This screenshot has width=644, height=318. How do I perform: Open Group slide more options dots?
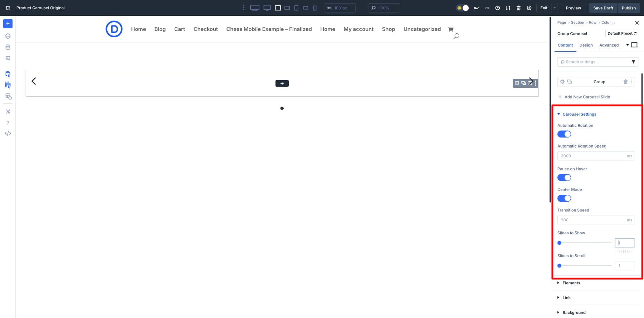pyautogui.click(x=631, y=82)
